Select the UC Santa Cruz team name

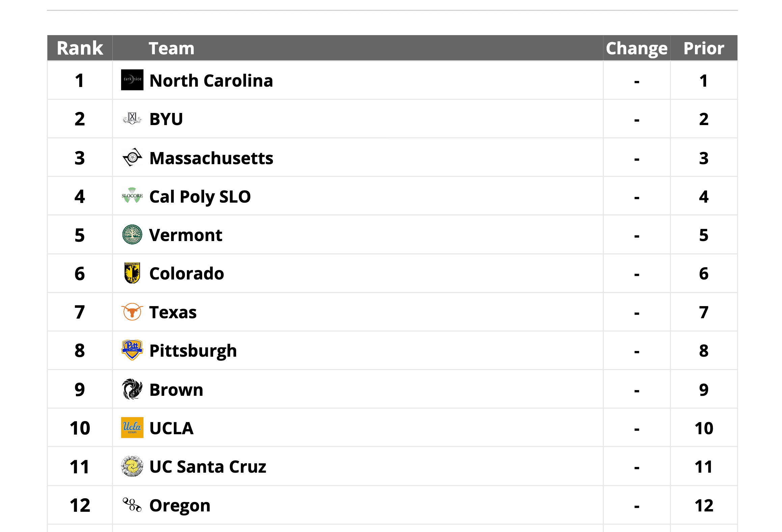coord(207,467)
